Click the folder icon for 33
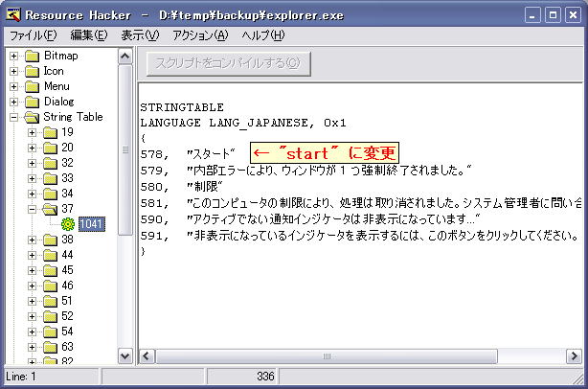 [x=50, y=178]
